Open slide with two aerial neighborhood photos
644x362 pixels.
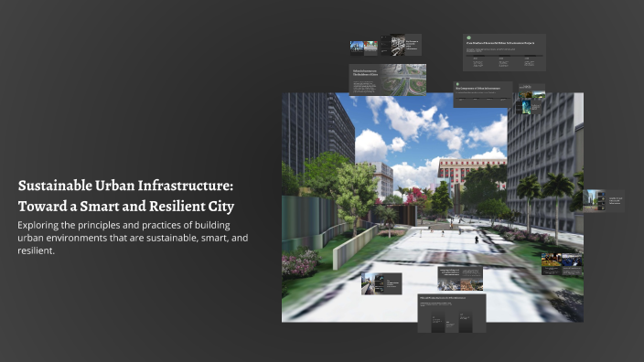point(460,278)
